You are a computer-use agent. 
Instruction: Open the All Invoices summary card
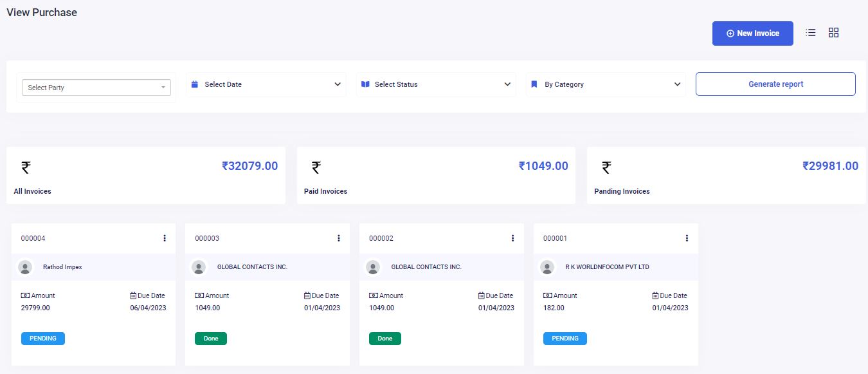146,176
